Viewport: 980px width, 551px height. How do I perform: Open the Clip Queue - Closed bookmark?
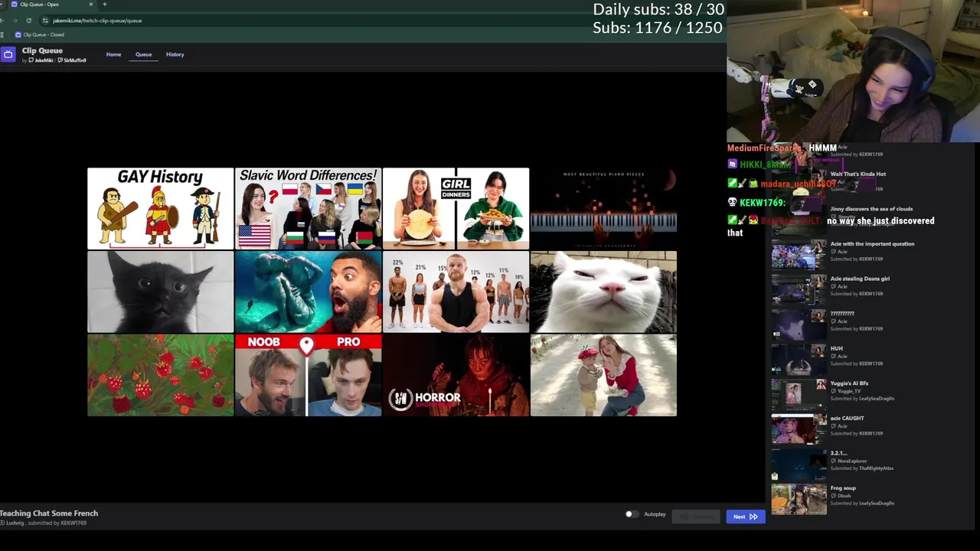coord(40,34)
